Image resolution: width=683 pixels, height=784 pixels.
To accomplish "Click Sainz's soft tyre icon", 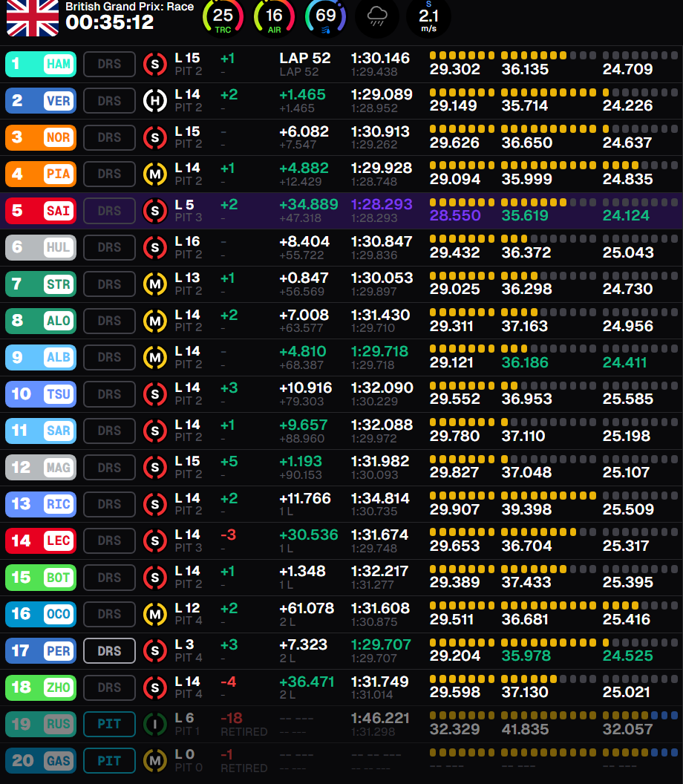I will pyautogui.click(x=155, y=211).
